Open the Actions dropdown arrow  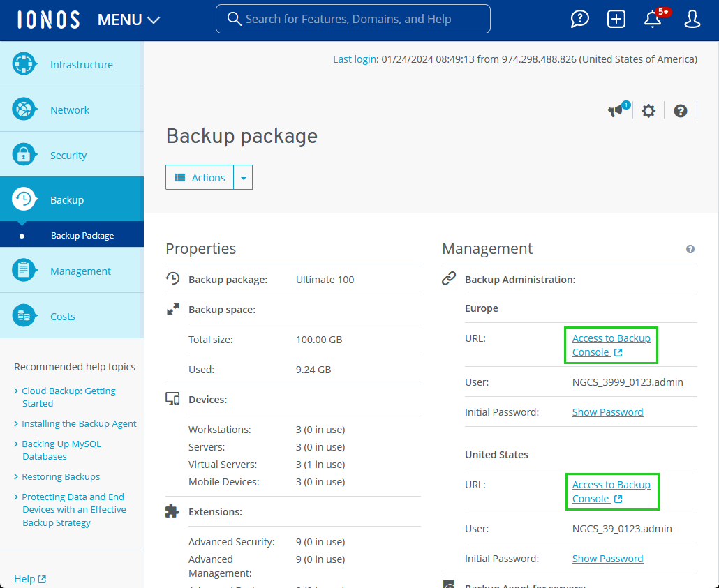243,178
